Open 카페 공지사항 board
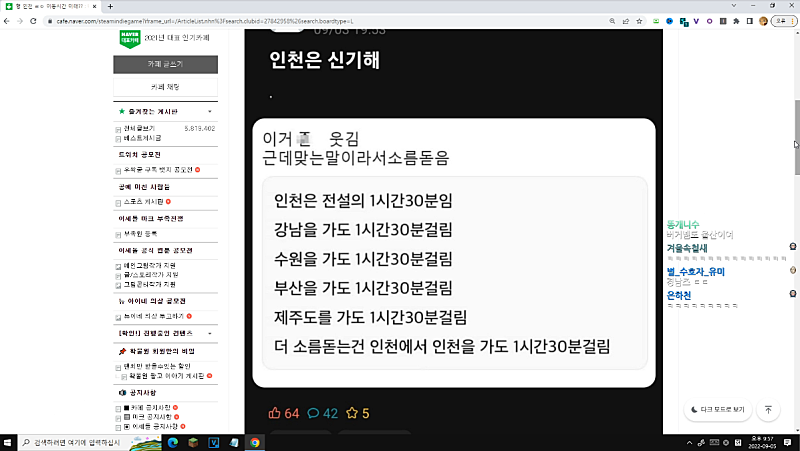The width and height of the screenshot is (800, 451). coord(151,408)
